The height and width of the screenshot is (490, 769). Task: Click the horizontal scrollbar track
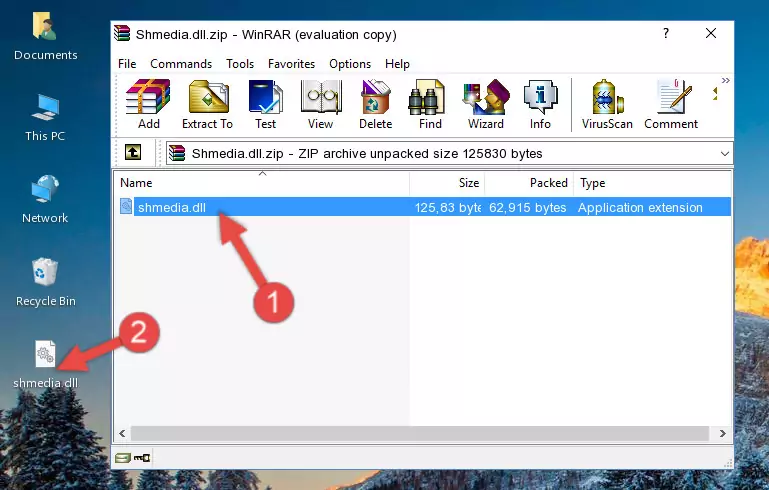point(420,434)
